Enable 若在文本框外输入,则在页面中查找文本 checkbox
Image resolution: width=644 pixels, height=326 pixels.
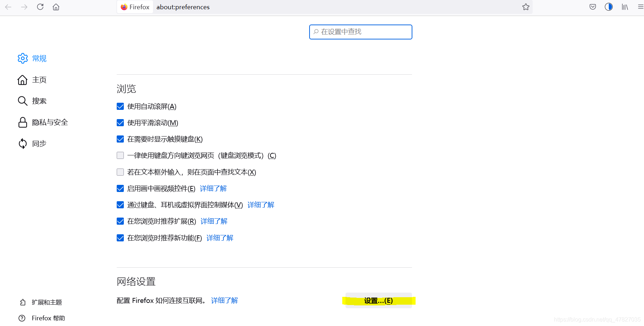[x=120, y=172]
